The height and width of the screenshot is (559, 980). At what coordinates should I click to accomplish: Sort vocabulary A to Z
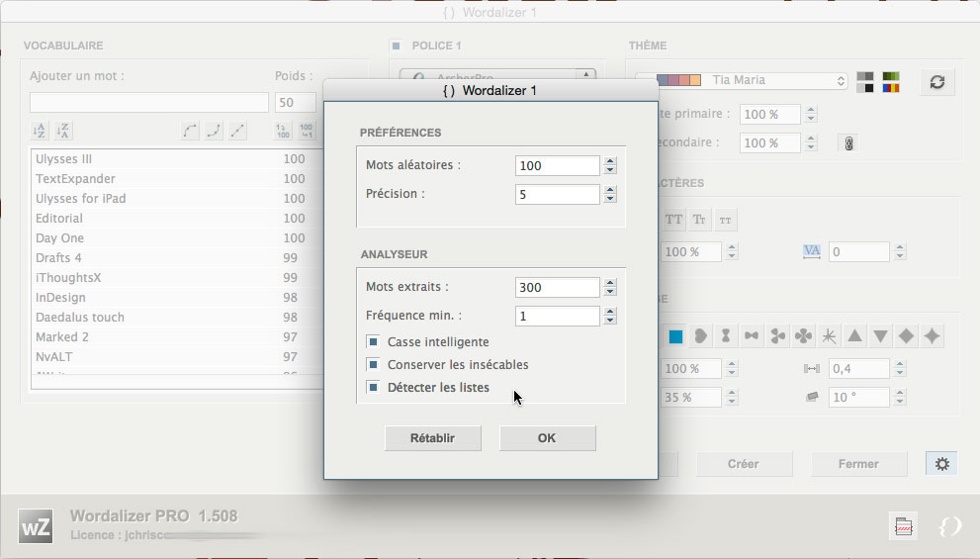coord(40,131)
